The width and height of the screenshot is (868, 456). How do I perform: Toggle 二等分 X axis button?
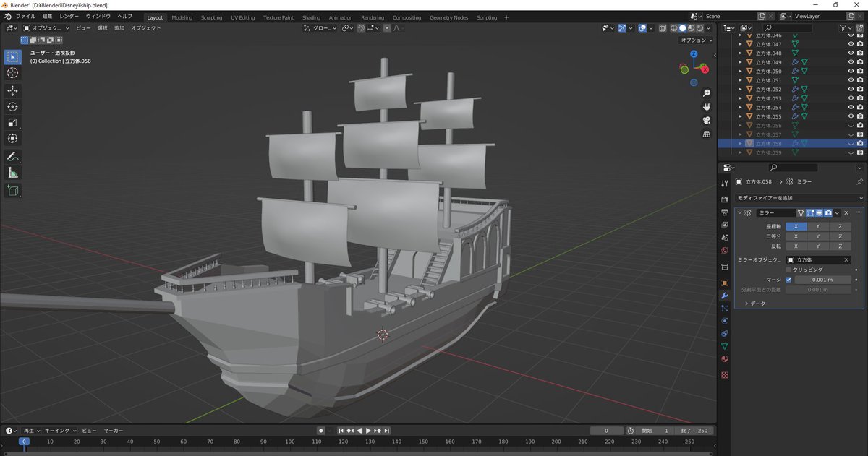(796, 236)
